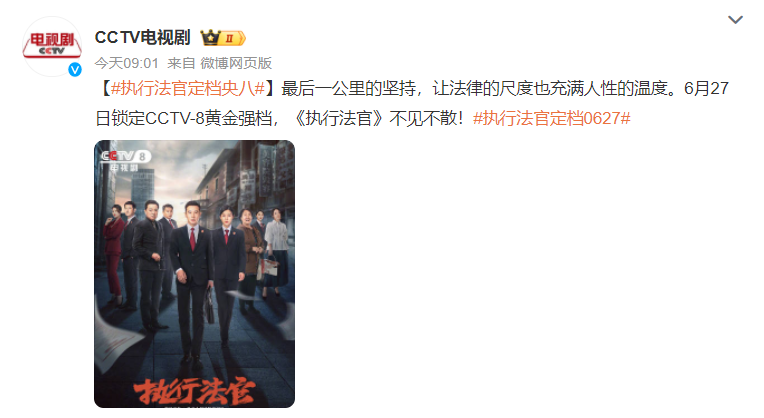Click the gold crown membership badge
Image resolution: width=764 pixels, height=418 pixels.
(210, 38)
